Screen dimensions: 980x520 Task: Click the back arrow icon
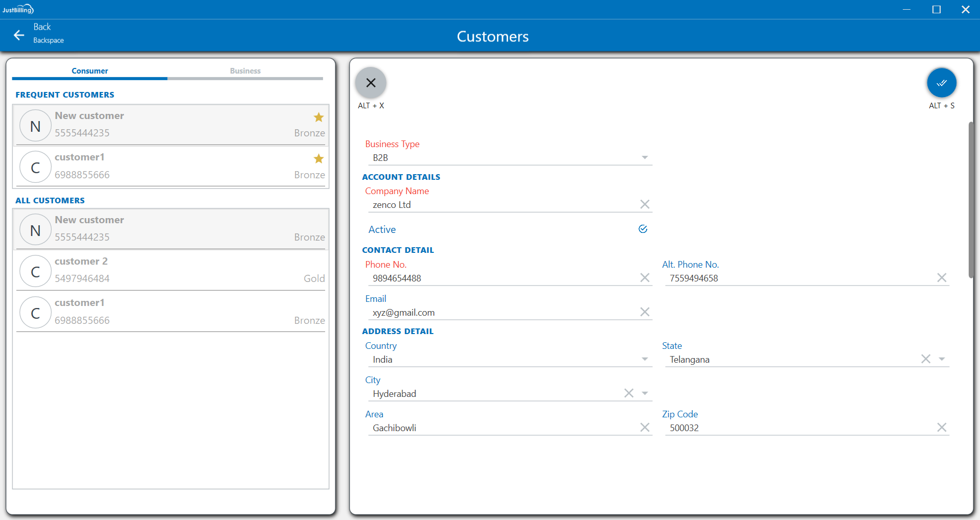(19, 35)
